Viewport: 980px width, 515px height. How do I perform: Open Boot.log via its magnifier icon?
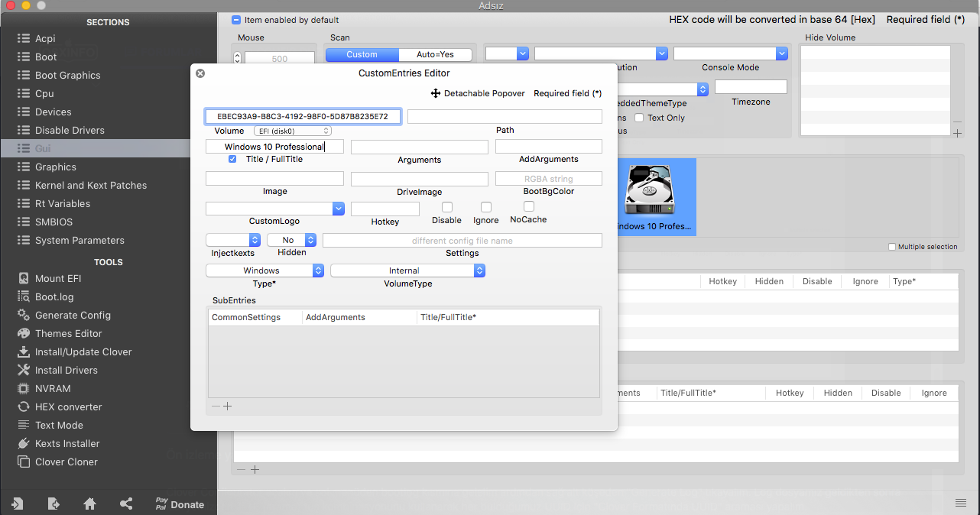coord(23,296)
